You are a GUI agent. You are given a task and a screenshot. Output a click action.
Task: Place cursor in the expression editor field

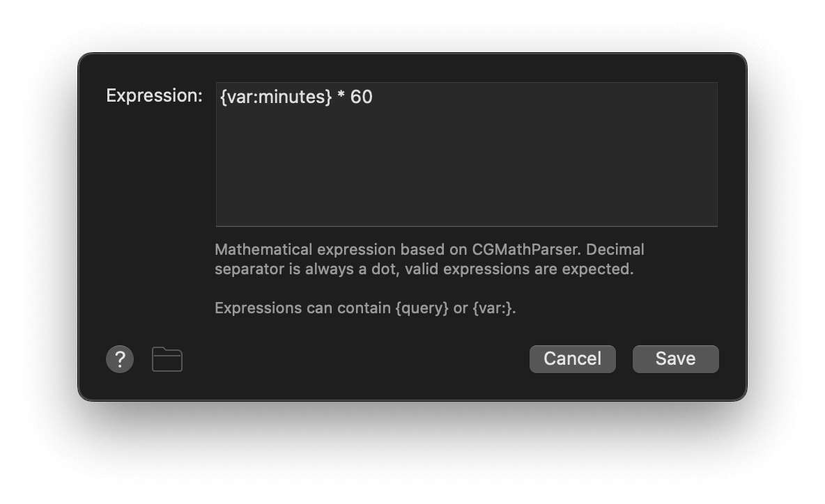(x=467, y=153)
